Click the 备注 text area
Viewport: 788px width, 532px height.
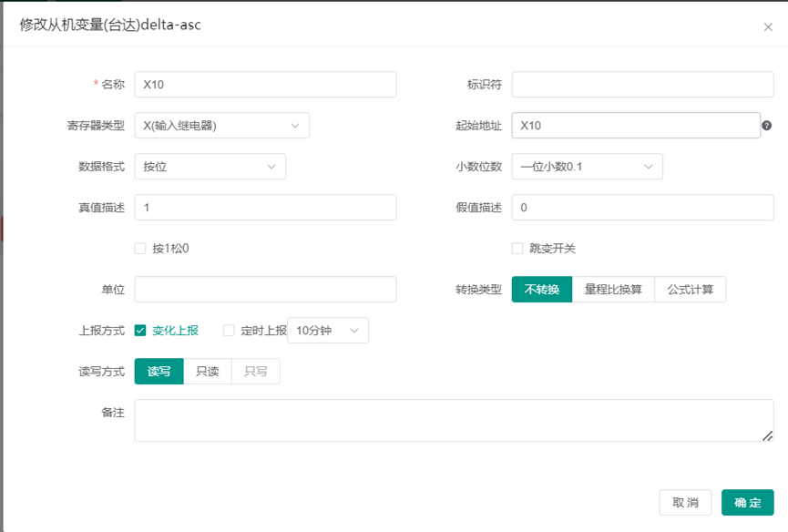[454, 421]
